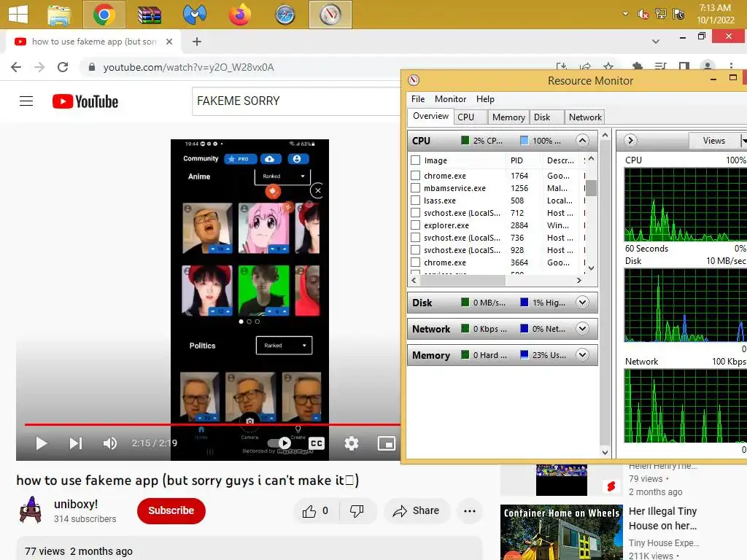Expand the Memory section

coord(582,355)
